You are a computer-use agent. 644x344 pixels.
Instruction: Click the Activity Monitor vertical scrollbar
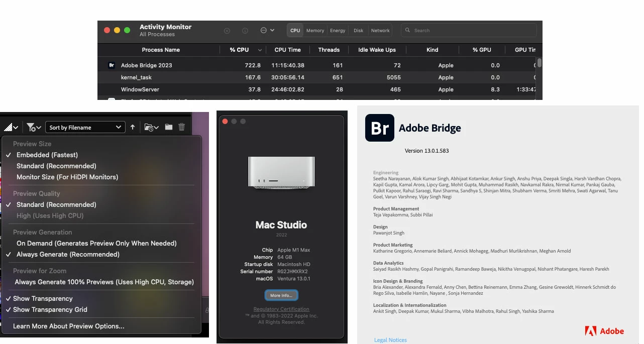click(540, 63)
